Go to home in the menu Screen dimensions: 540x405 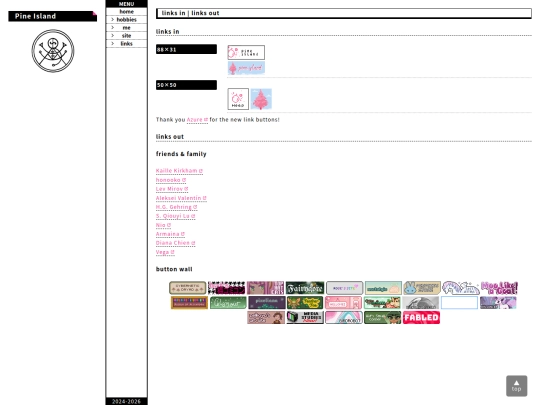(126, 11)
